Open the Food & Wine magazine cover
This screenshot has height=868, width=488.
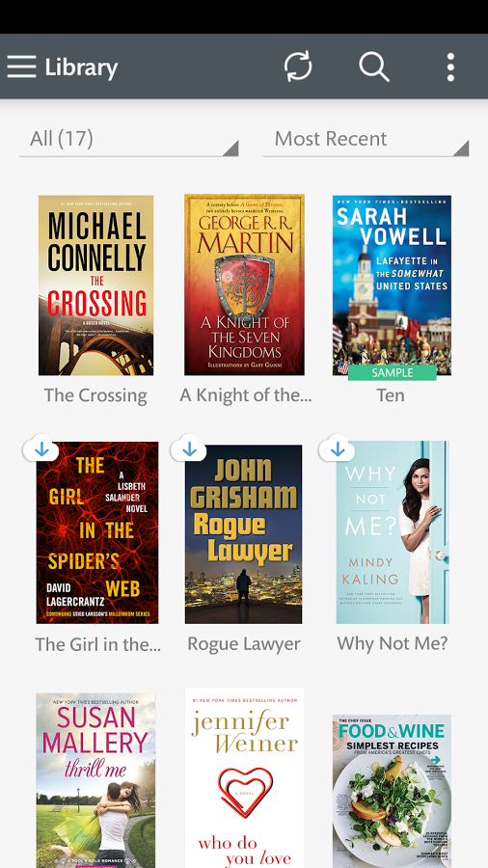392,791
